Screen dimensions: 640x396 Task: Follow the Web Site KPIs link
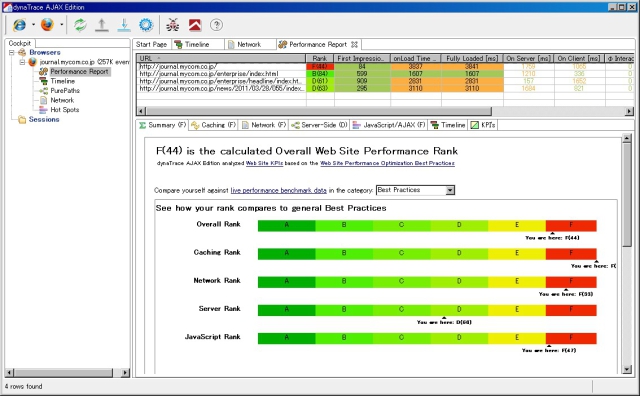click(264, 163)
